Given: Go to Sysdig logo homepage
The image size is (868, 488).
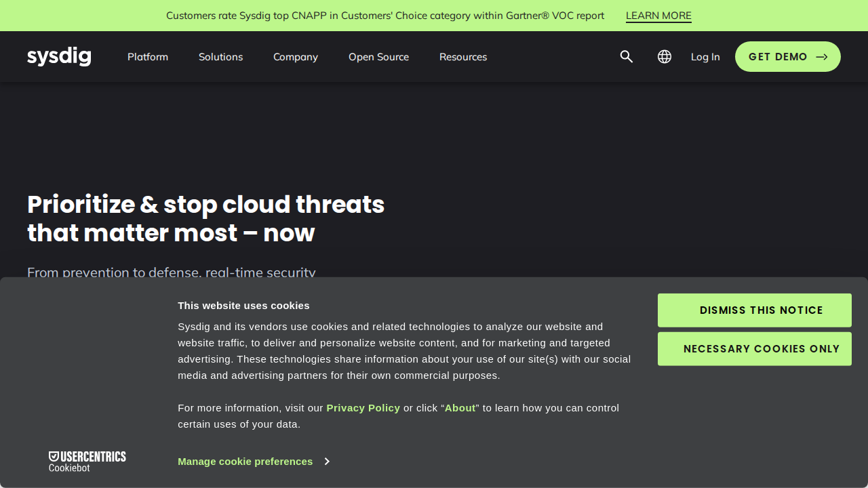Looking at the screenshot, I should tap(59, 57).
